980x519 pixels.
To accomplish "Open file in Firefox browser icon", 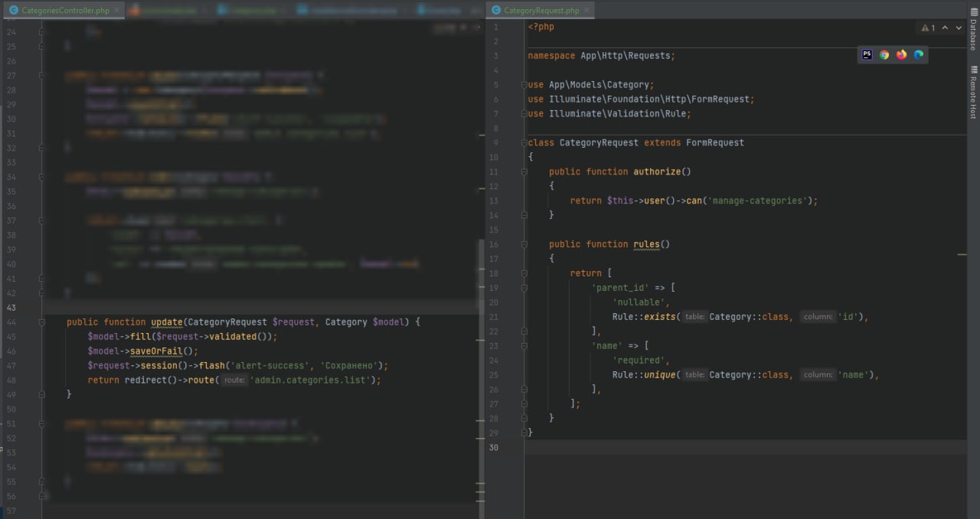I will click(x=901, y=54).
